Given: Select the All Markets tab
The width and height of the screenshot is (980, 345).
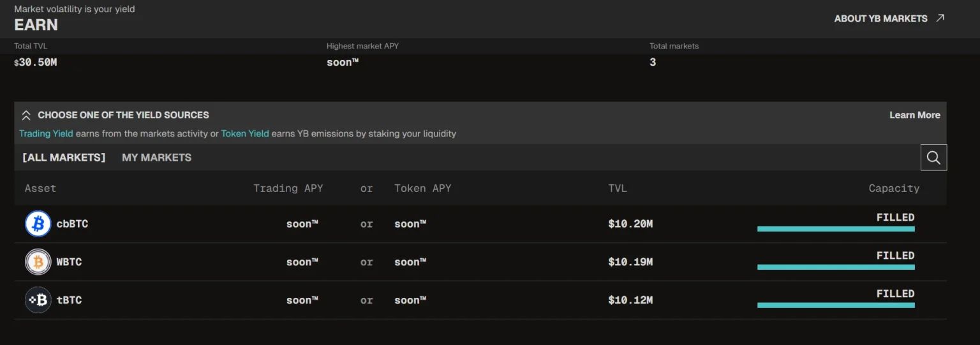Looking at the screenshot, I should 64,158.
